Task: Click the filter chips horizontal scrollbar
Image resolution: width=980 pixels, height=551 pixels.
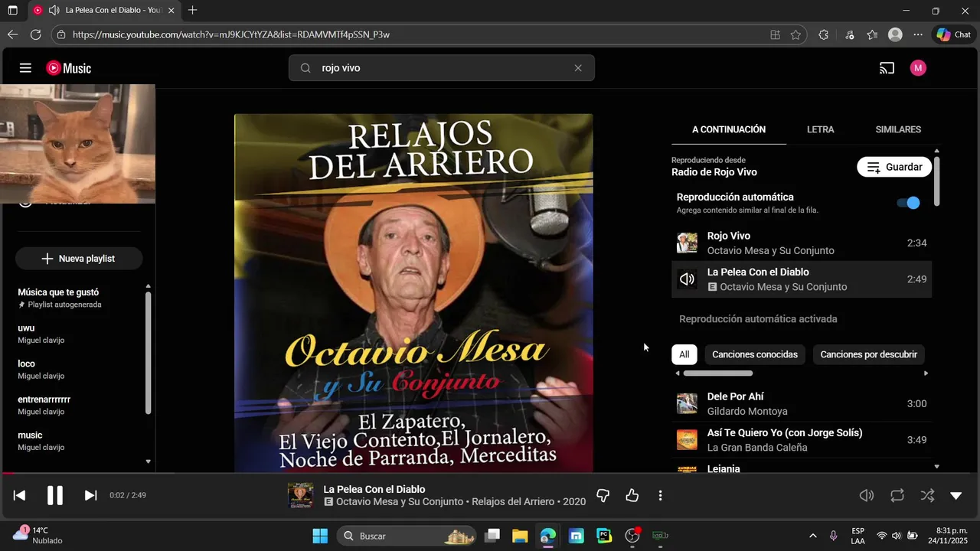Action: coord(717,373)
